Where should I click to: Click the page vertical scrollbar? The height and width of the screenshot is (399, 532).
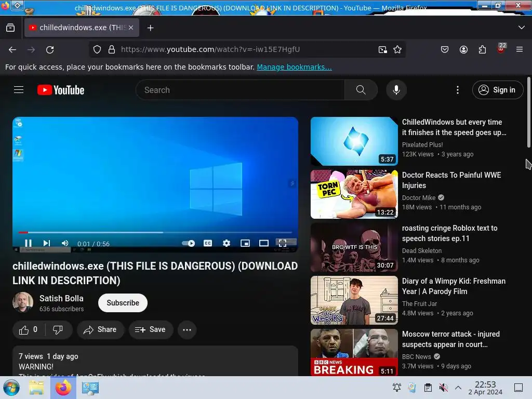point(528,112)
